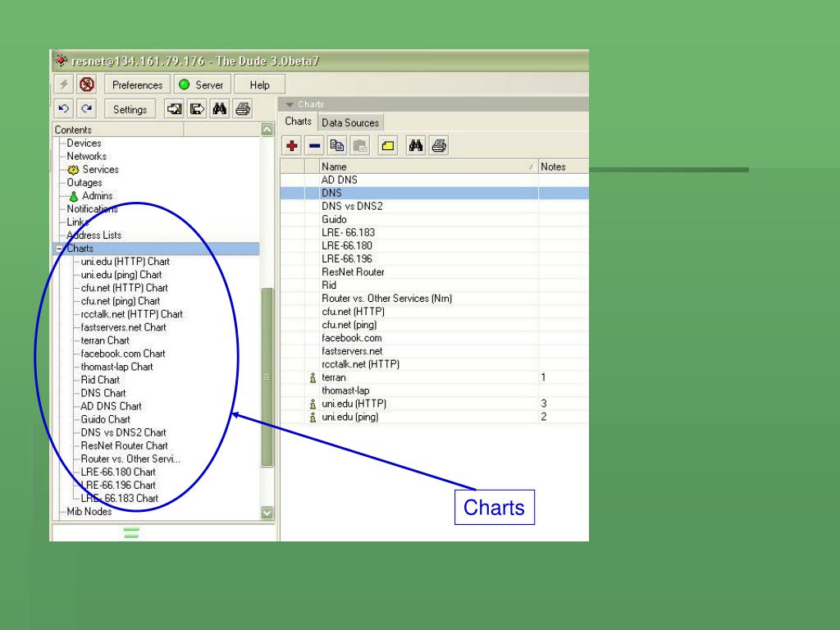This screenshot has width=840, height=630.
Task: Select Notifications in Contents tree
Action: (x=92, y=209)
